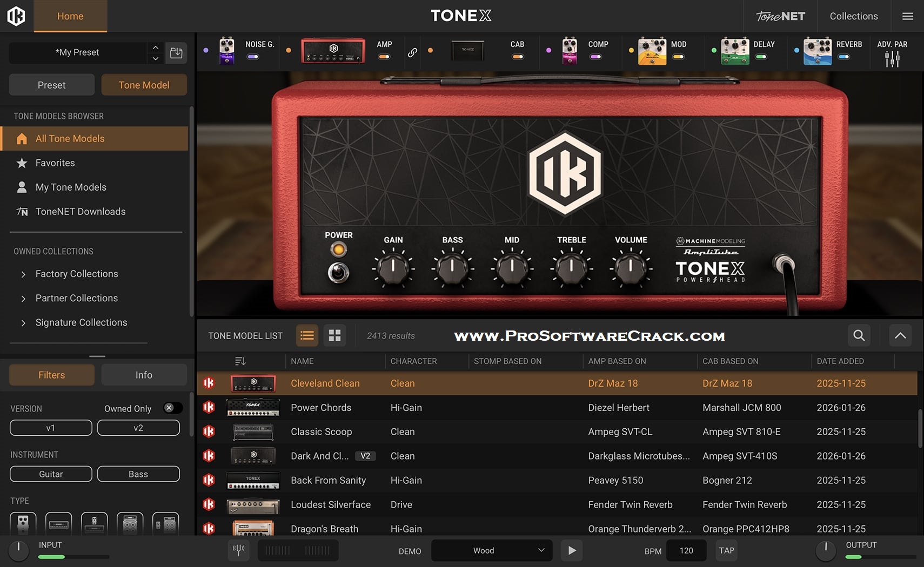Click the INPUT level knob
The height and width of the screenshot is (567, 924).
(18, 550)
